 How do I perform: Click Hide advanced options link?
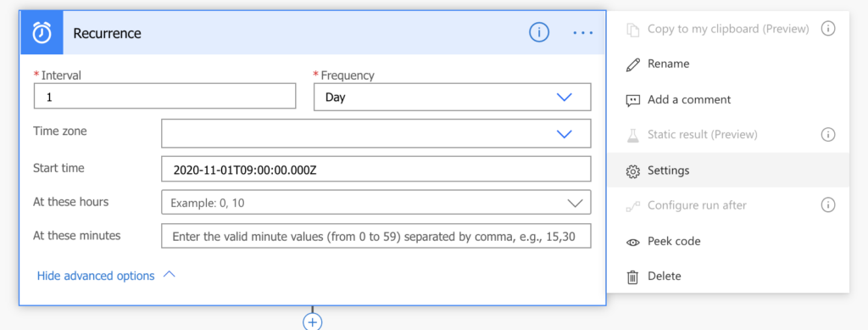[x=96, y=276]
